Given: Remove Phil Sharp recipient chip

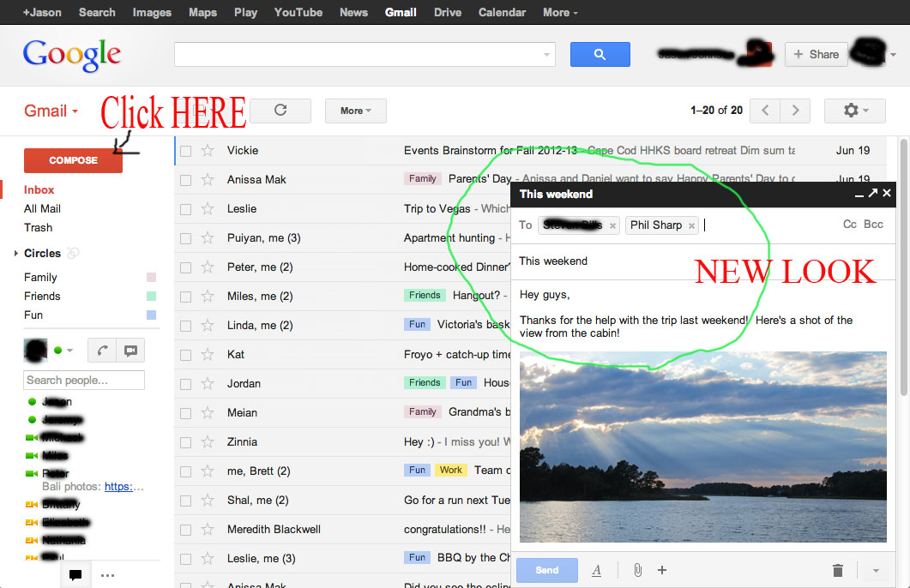Looking at the screenshot, I should (x=691, y=226).
